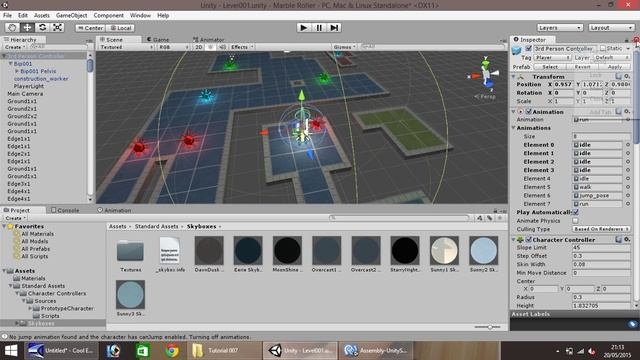Open the Tag Player dropdown
Screen dimensions: 640x360
click(x=552, y=58)
